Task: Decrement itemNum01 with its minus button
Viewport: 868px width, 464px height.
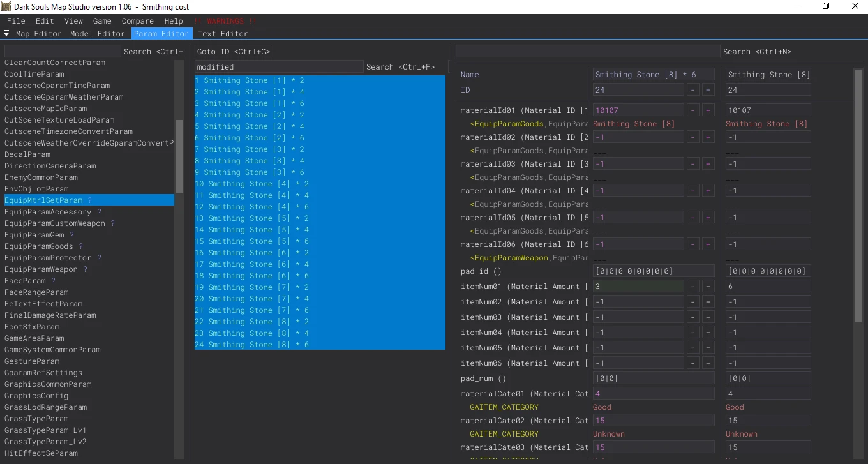Action: (x=693, y=287)
